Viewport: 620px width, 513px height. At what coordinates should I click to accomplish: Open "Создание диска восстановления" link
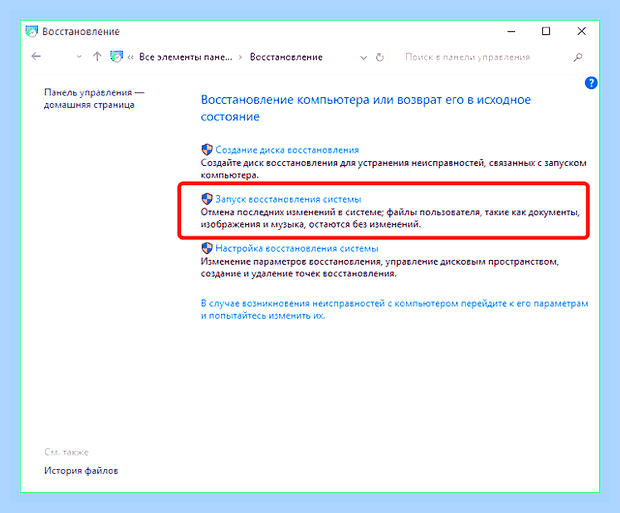click(x=287, y=150)
